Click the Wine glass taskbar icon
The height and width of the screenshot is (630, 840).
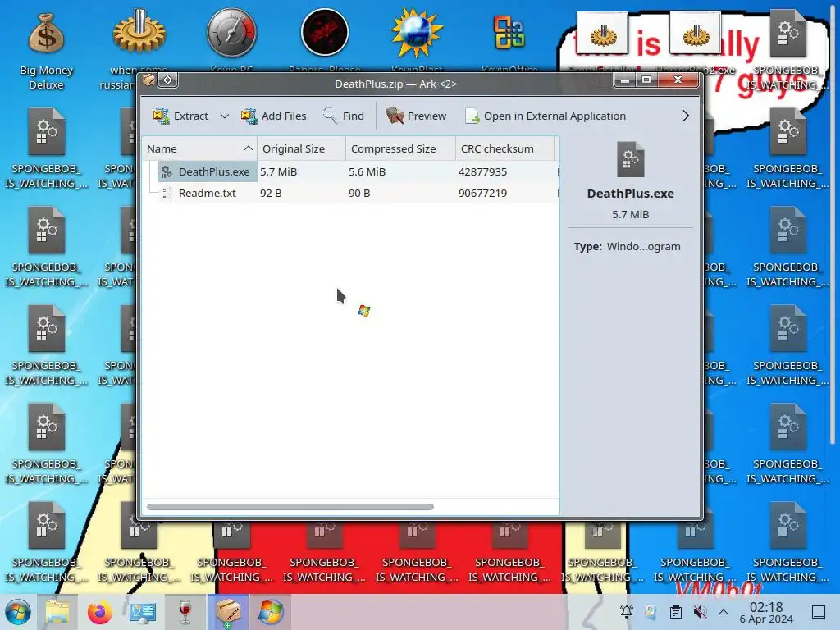click(185, 612)
